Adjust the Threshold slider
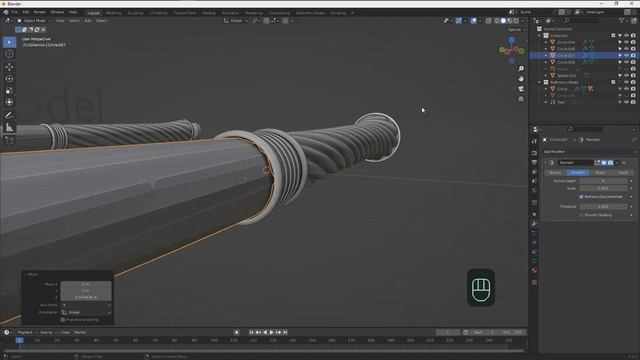Screen dimensions: 640x360 [x=603, y=207]
